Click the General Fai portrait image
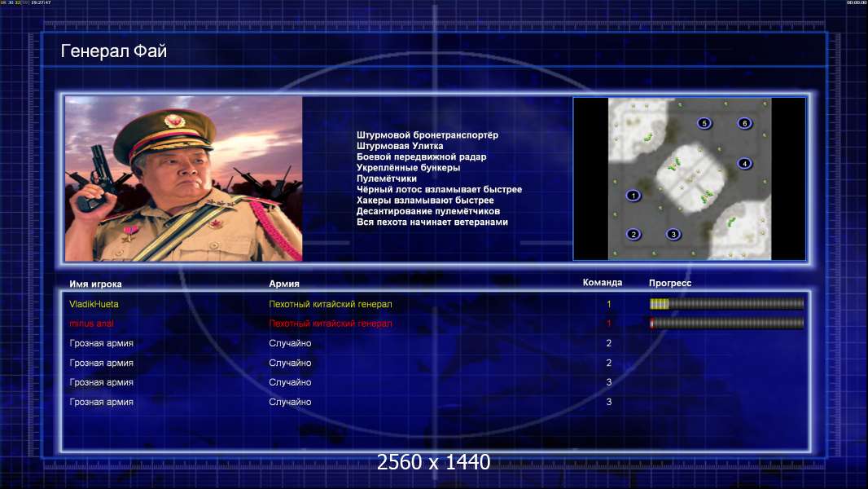 coord(183,179)
